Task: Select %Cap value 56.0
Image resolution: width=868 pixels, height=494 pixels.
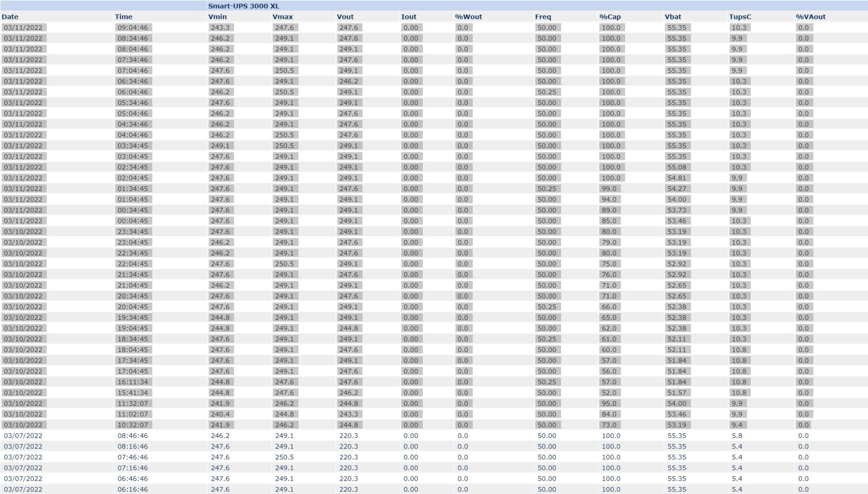Action: pos(609,371)
